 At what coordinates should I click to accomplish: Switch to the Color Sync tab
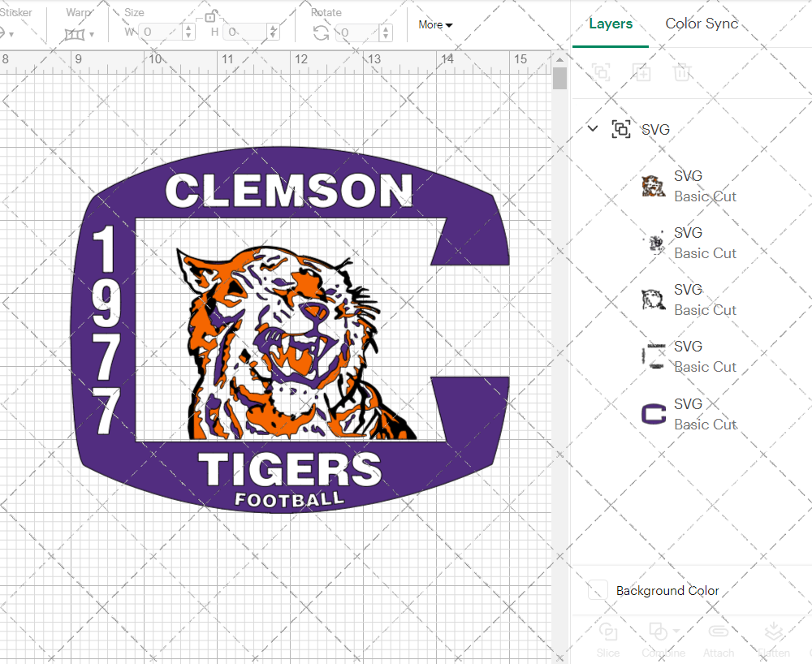tap(702, 24)
